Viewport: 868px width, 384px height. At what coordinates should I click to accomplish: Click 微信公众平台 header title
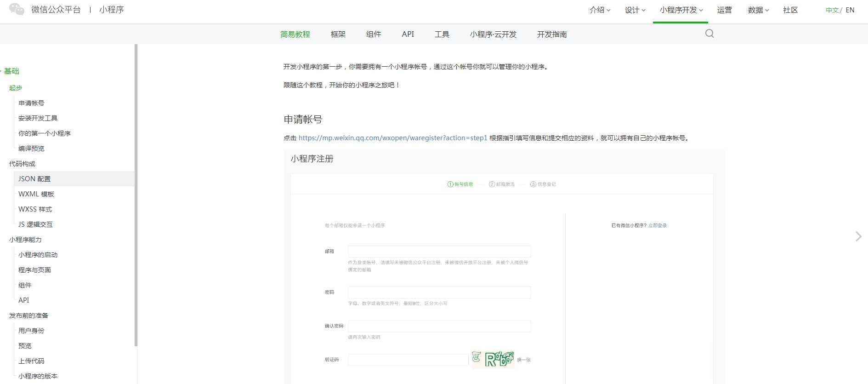point(56,10)
